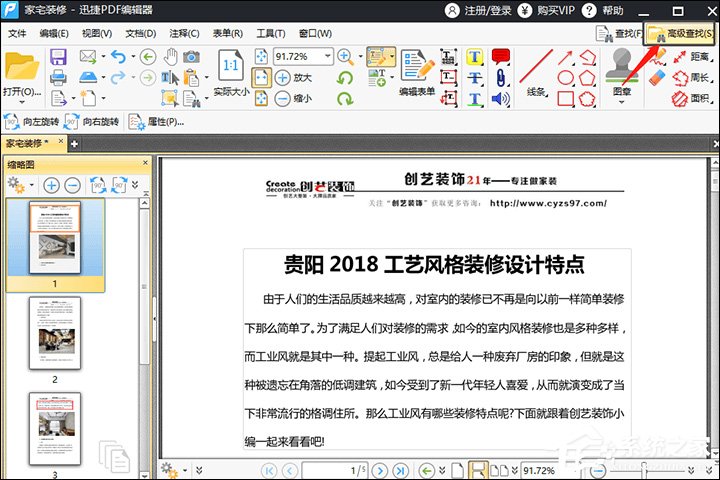Click thumbnail panel zoom out minus icon

73,185
